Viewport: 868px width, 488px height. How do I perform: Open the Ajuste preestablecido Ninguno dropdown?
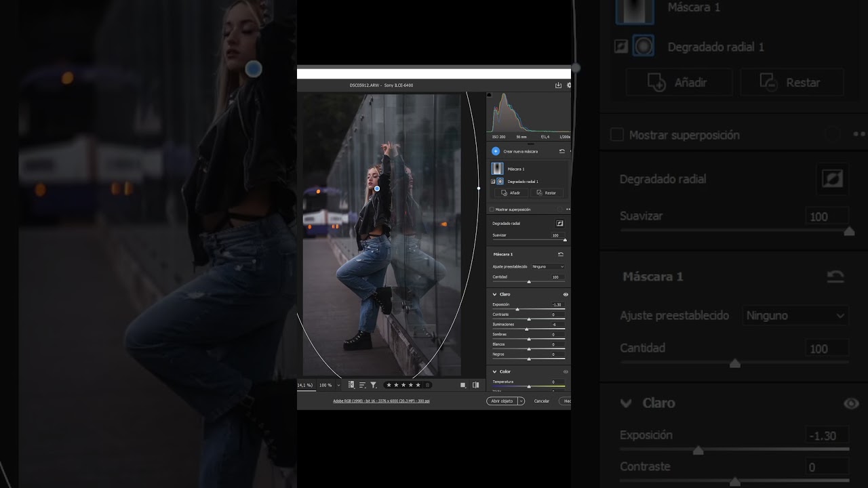[548, 266]
